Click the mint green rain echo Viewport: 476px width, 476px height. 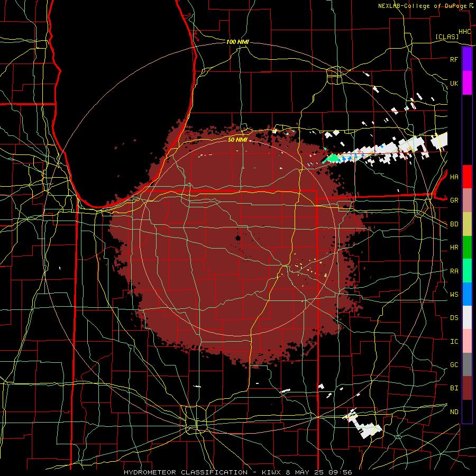pos(333,158)
